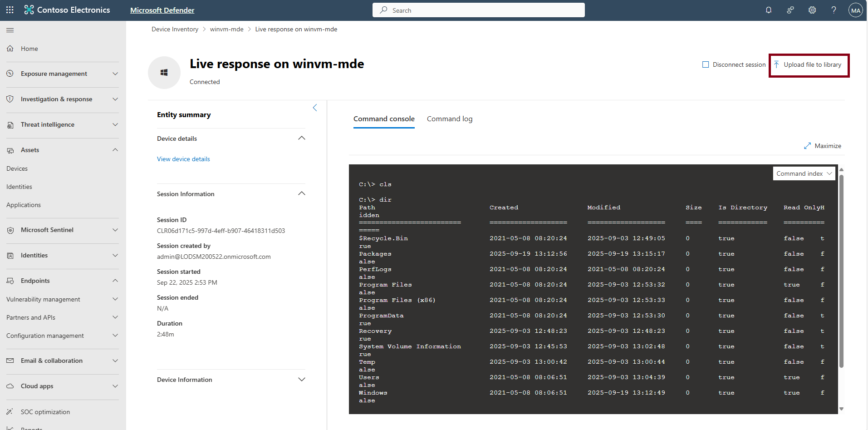Click the console vertical scrollbar

(x=841, y=270)
